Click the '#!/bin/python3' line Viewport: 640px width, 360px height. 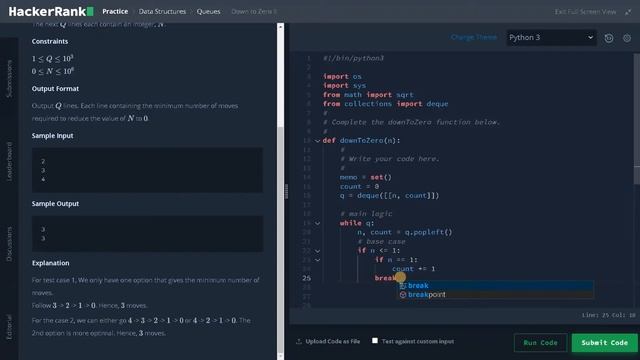click(x=353, y=58)
